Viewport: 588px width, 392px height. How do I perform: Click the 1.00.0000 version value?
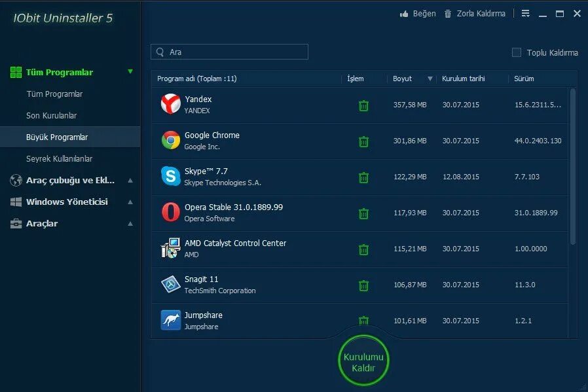point(530,249)
